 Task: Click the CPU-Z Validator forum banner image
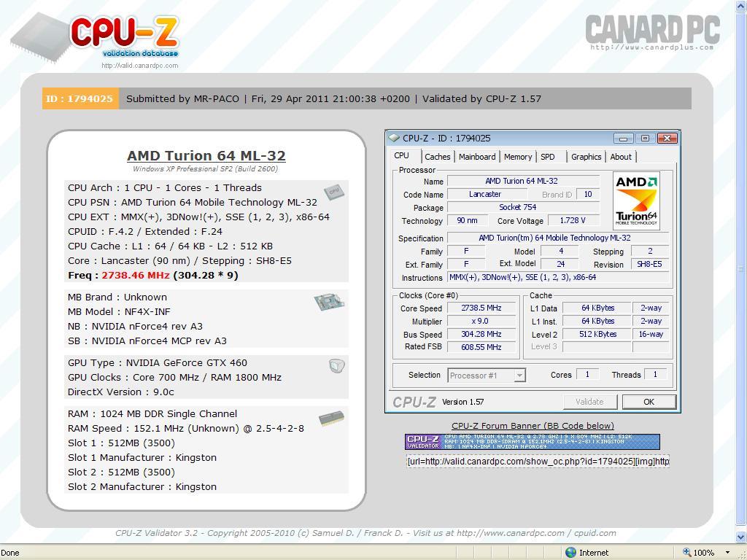click(533, 441)
